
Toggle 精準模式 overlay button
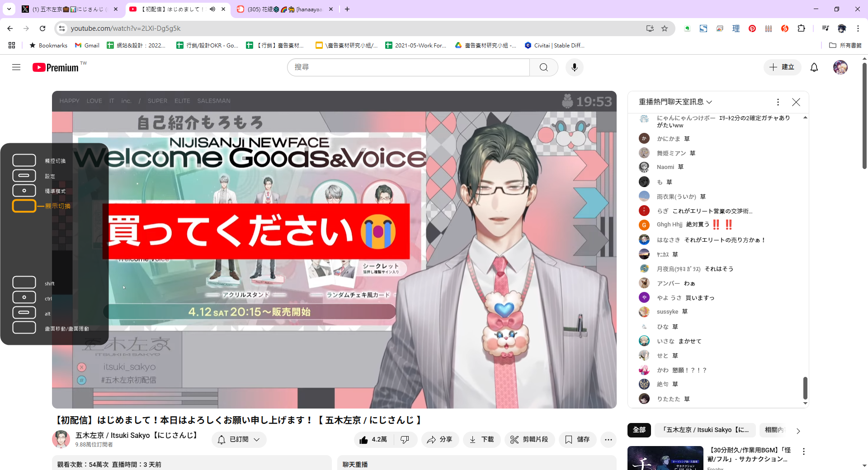click(24, 191)
